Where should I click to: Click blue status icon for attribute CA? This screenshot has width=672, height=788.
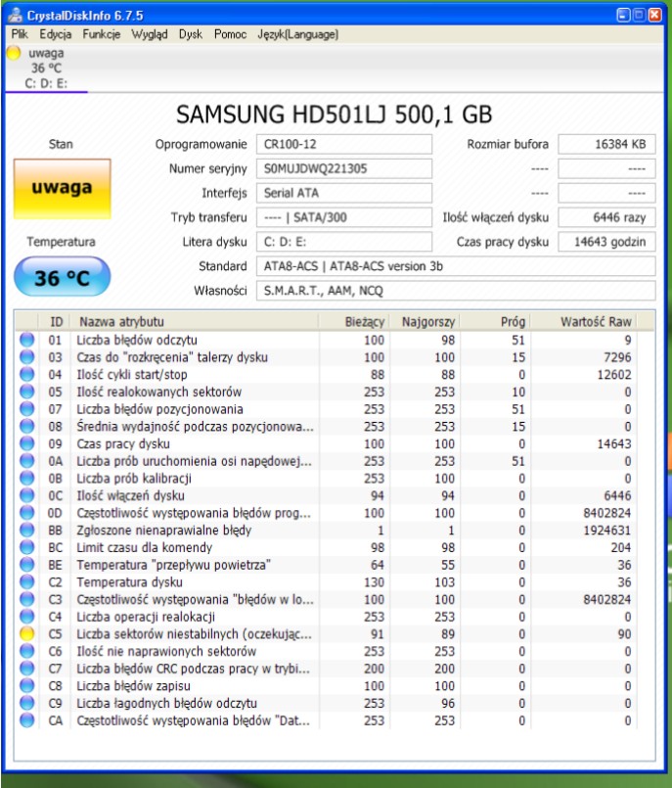(x=27, y=720)
